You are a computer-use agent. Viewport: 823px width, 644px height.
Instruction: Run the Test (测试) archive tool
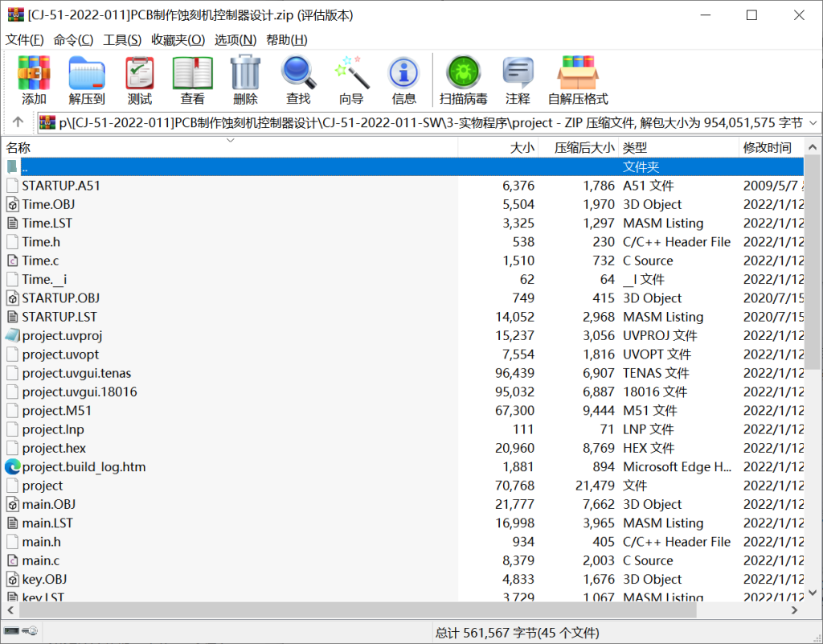click(x=140, y=80)
